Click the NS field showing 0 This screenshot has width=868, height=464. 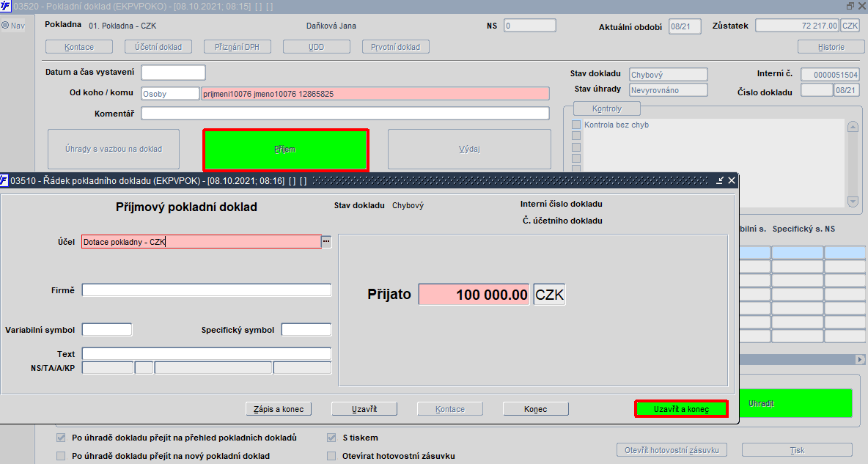[x=530, y=26]
